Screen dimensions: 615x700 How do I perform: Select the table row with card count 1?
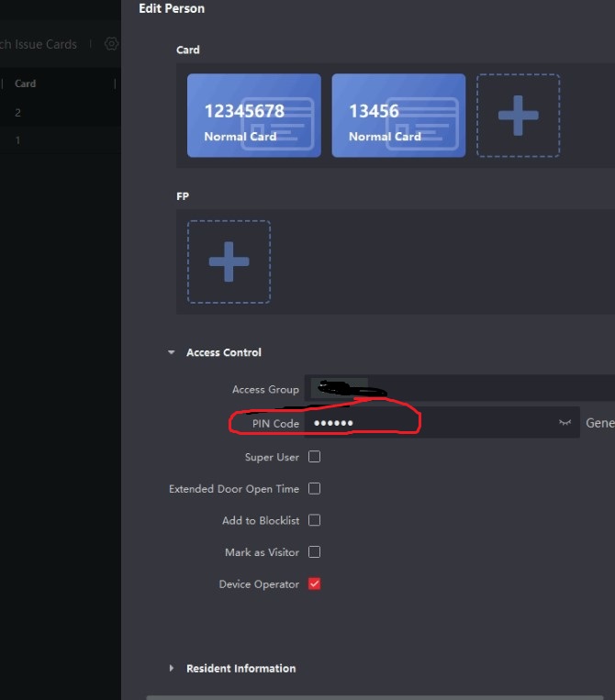[55, 140]
